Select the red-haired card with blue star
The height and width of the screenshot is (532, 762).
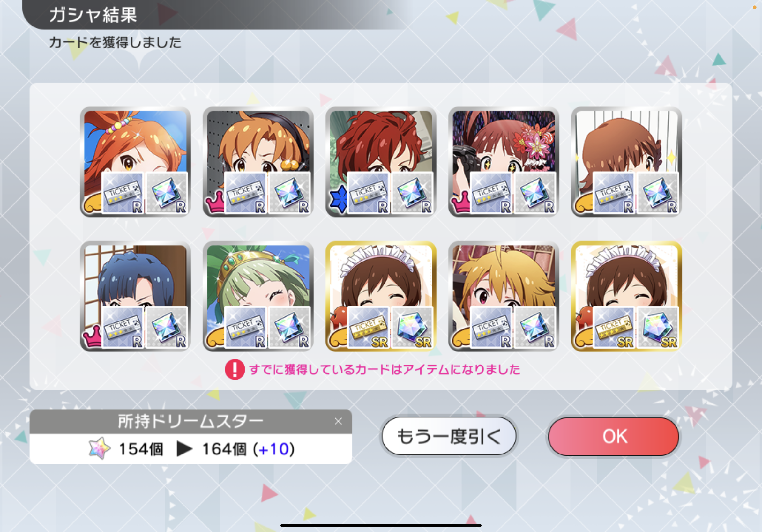pyautogui.click(x=381, y=161)
